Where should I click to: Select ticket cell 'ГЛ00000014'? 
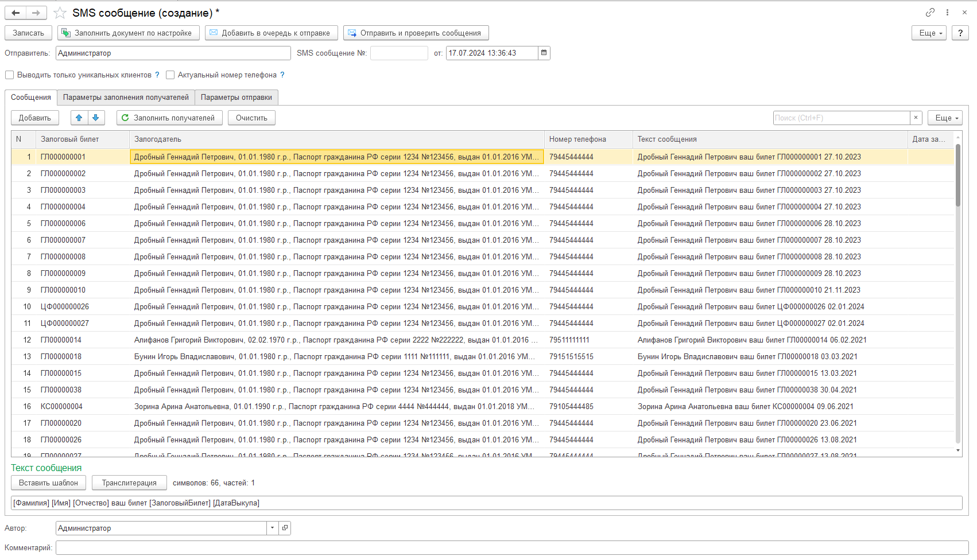point(83,340)
